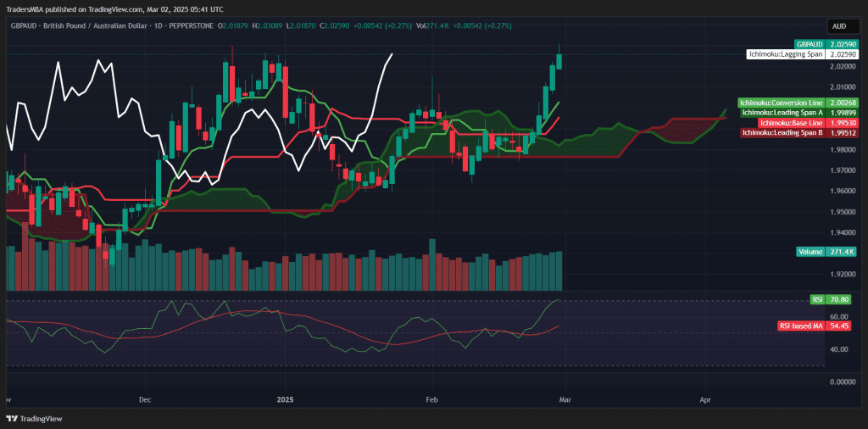
Task: Select the 2025 marker on time axis
Action: point(286,398)
